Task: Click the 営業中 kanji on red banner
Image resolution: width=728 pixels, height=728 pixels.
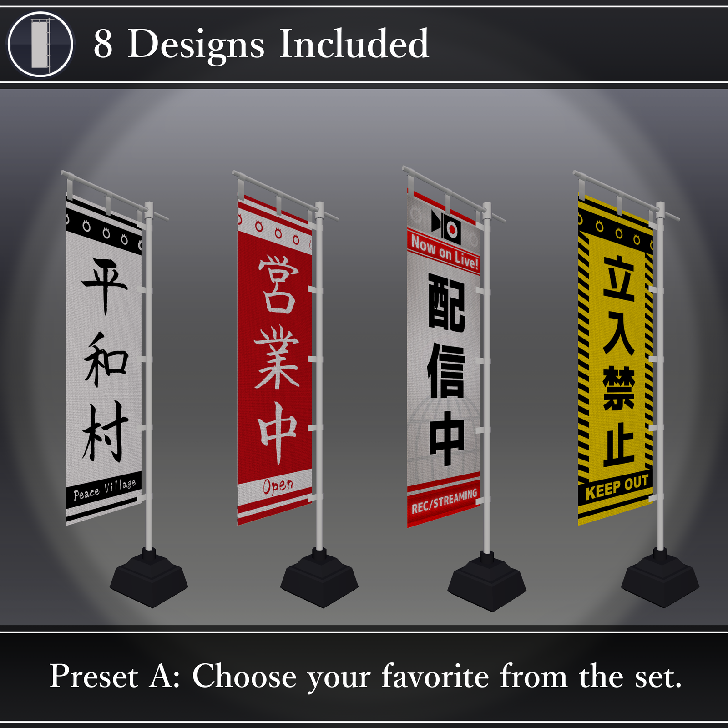Action: tap(277, 359)
